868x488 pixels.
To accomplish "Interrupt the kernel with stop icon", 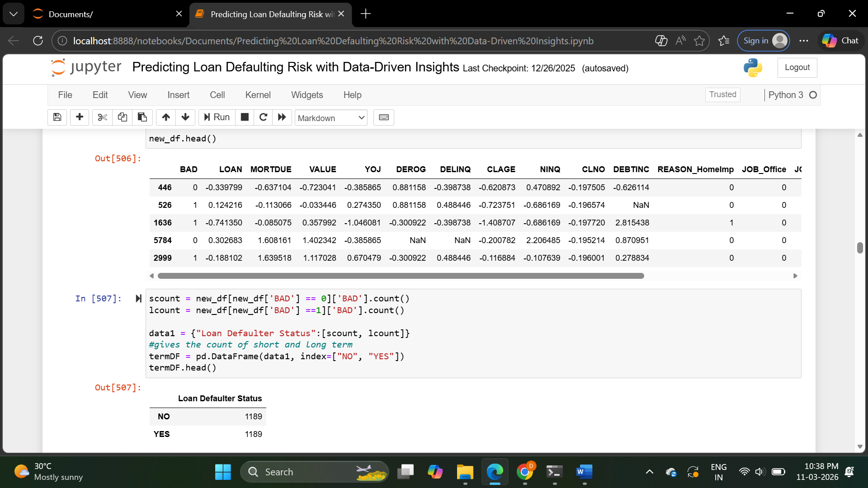I will 245,117.
